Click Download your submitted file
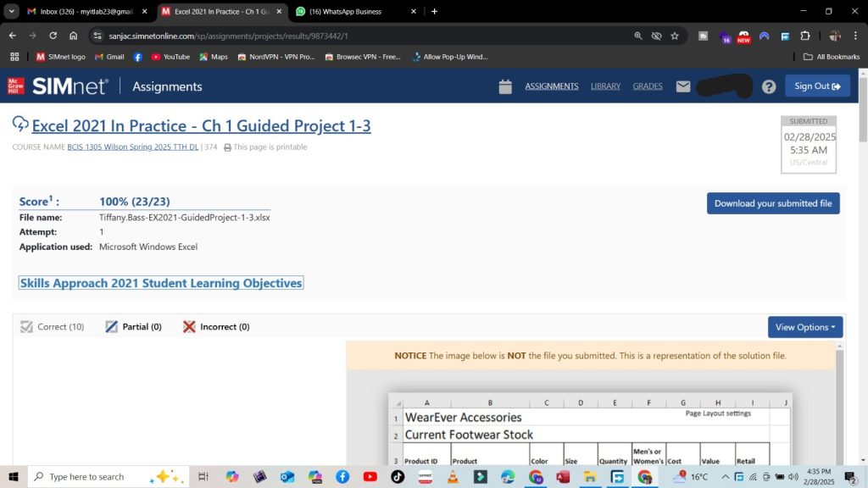Viewport: 868px width, 488px height. pos(773,203)
